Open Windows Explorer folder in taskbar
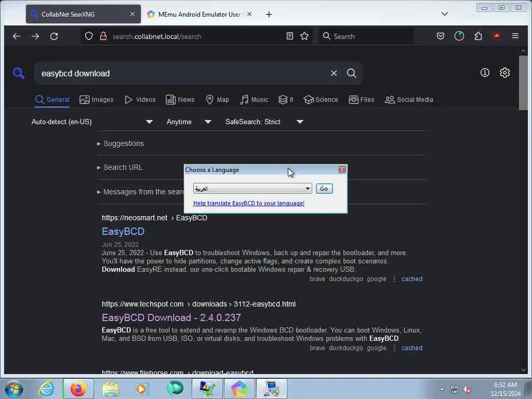The height and width of the screenshot is (399, 532). tap(111, 389)
